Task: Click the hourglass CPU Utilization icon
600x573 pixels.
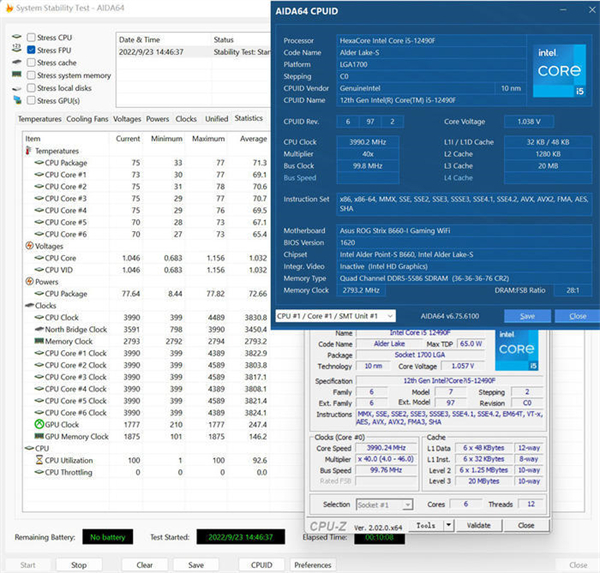Action: 39,460
